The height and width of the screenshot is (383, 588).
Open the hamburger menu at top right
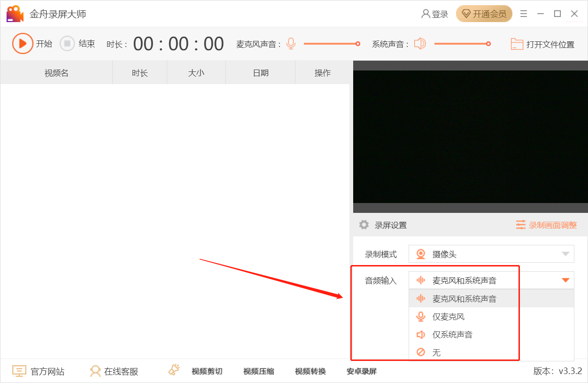[x=524, y=14]
